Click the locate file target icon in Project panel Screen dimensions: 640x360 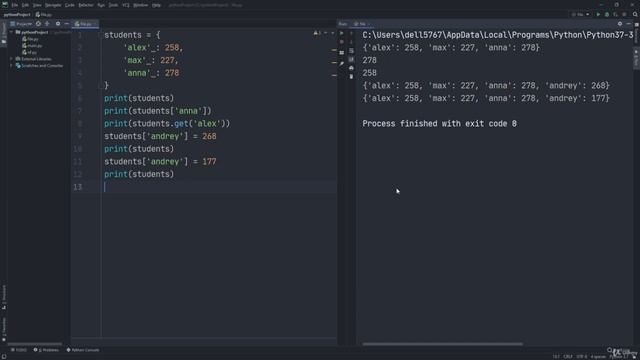pos(38,24)
